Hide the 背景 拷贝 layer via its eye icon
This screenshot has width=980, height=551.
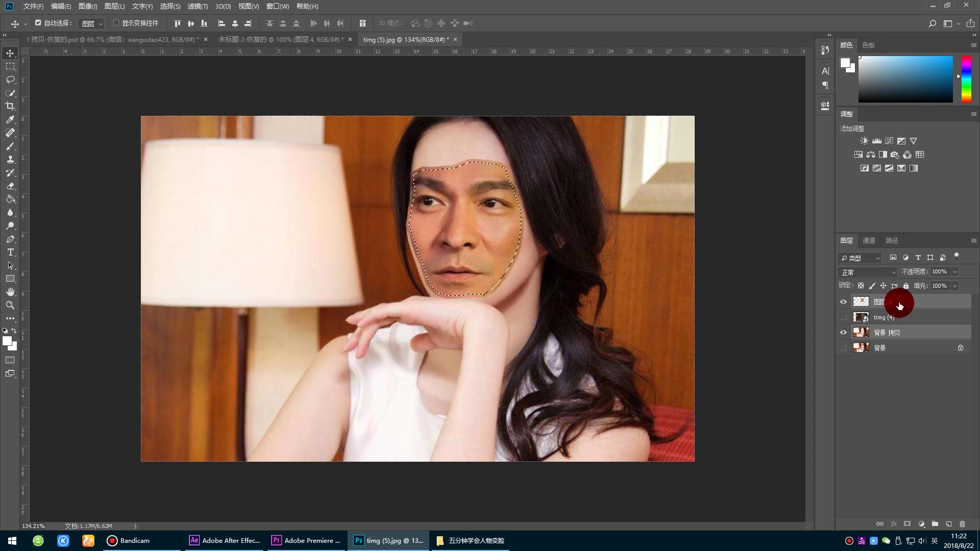click(x=843, y=333)
